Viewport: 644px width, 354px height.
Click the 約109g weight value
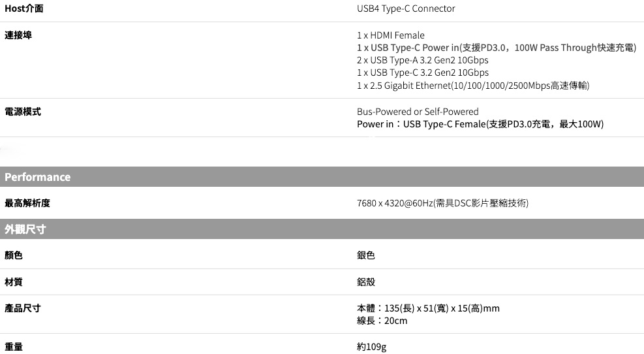click(x=371, y=347)
